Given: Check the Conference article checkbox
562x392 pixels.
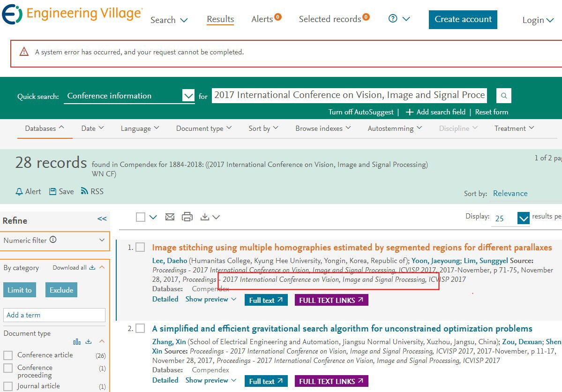Looking at the screenshot, I should click(8, 355).
